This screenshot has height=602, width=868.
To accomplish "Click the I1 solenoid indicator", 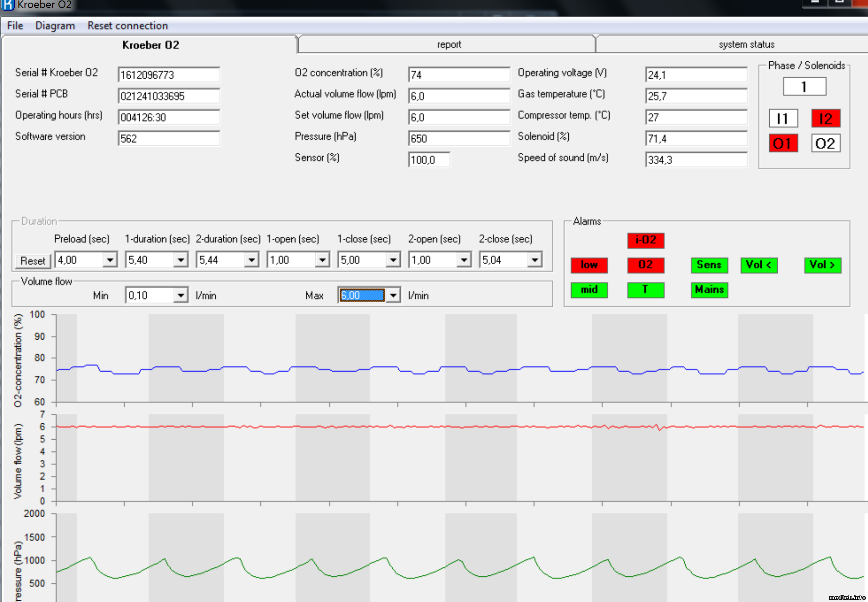I will pyautogui.click(x=783, y=119).
